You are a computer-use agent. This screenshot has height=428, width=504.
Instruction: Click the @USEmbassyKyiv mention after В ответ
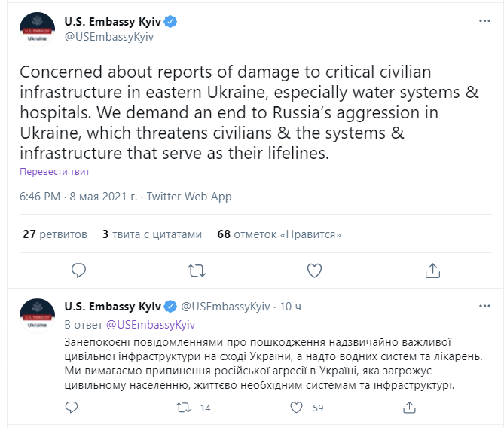coord(150,325)
